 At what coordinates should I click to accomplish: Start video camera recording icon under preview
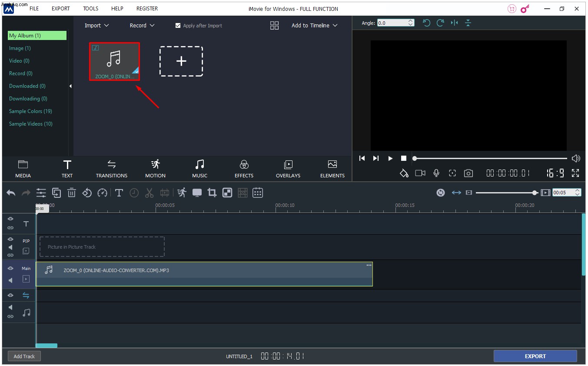(x=420, y=173)
